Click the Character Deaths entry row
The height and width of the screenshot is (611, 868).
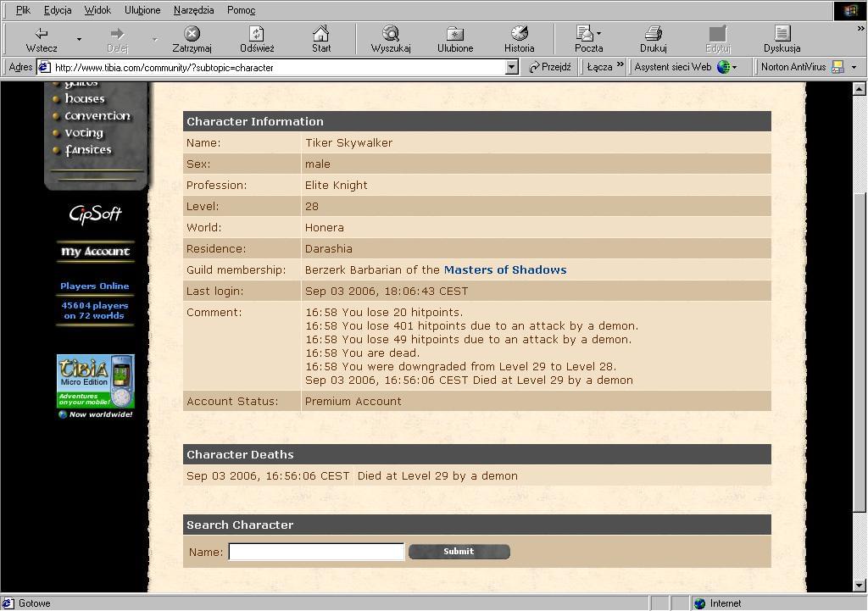click(476, 476)
